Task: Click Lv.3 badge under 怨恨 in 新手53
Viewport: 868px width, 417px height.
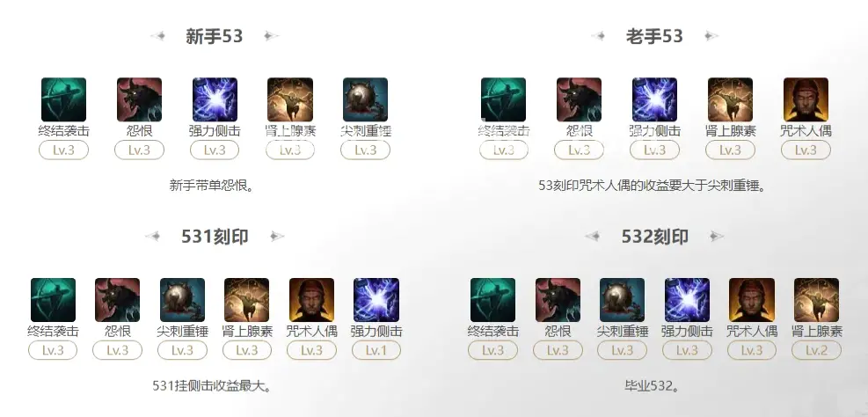Action: [x=140, y=150]
